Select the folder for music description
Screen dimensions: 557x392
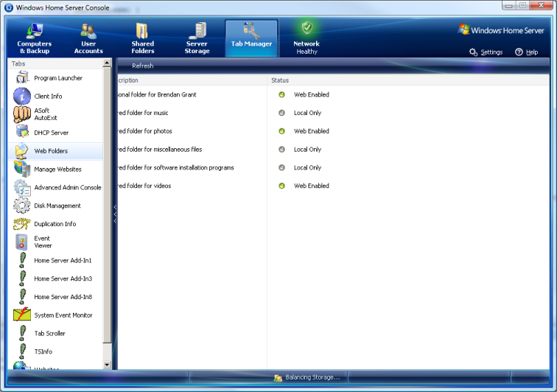pos(143,113)
